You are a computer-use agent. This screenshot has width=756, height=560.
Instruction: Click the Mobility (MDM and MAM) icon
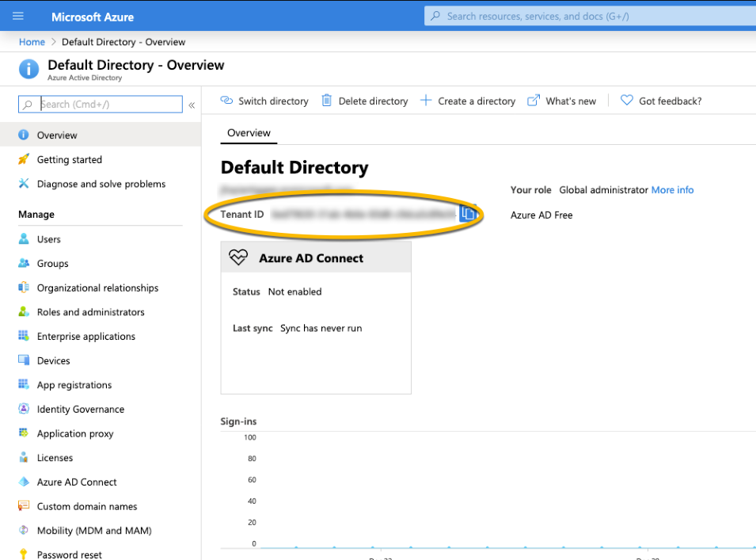pos(24,530)
